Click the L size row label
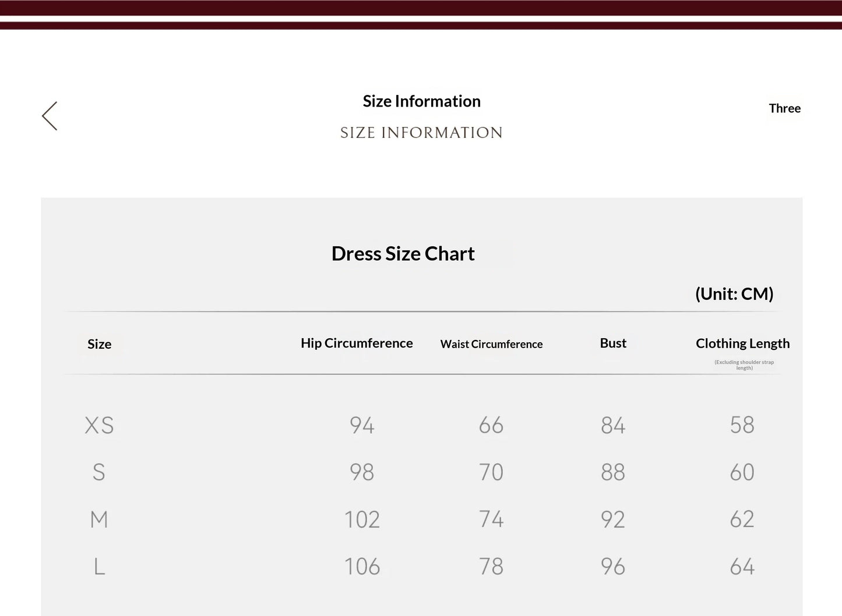Viewport: 842px width, 616px height. 99,567
